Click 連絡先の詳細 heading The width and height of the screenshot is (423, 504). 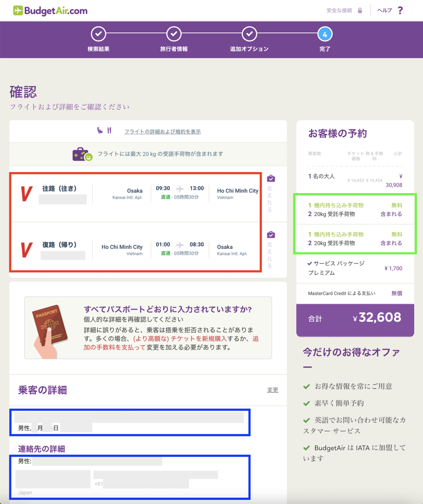coord(41,449)
